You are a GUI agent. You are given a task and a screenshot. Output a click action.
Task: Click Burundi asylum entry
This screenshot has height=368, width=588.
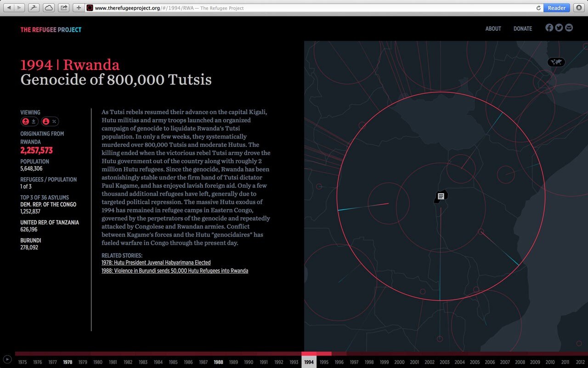point(31,244)
